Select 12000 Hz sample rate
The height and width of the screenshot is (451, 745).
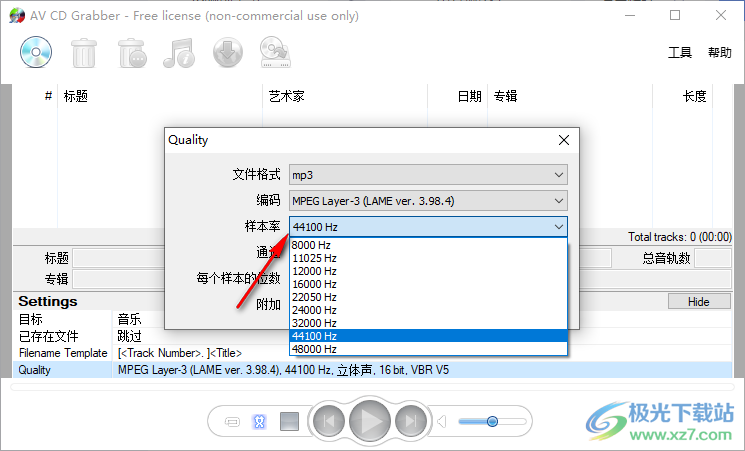tap(428, 271)
